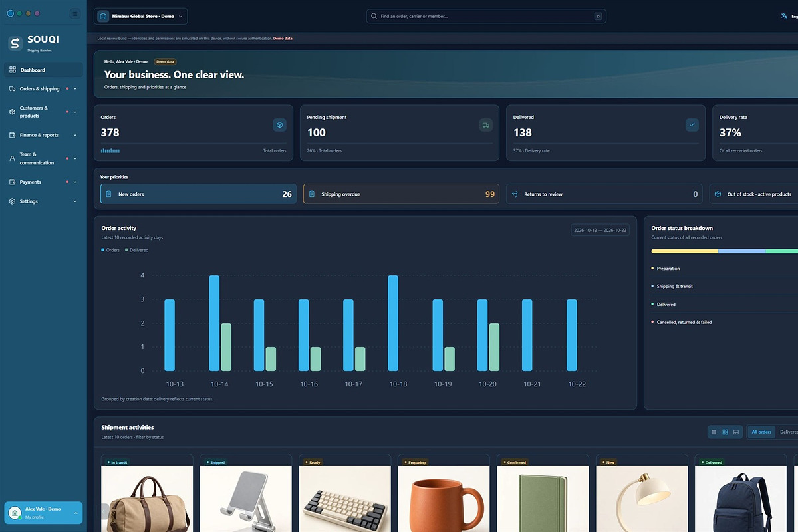Image resolution: width=798 pixels, height=532 pixels.
Task: Click the cube icon on the Orders card
Action: pyautogui.click(x=280, y=124)
